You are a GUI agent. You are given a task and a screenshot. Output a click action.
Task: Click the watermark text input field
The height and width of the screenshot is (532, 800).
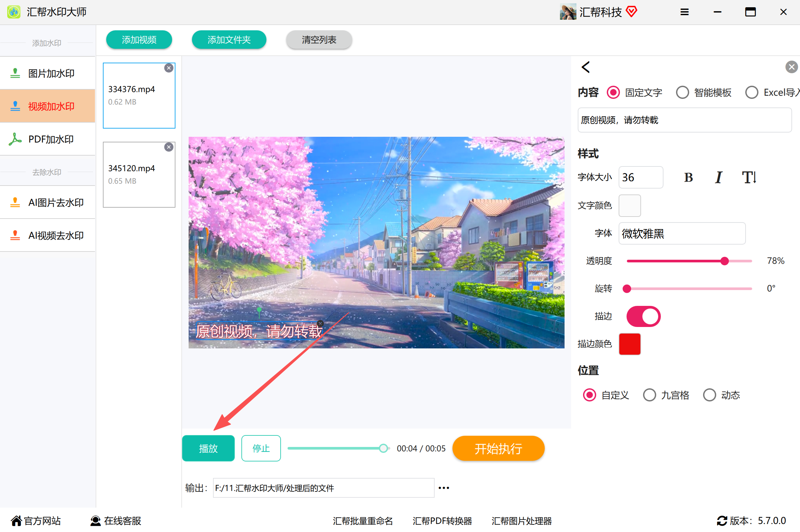[685, 120]
